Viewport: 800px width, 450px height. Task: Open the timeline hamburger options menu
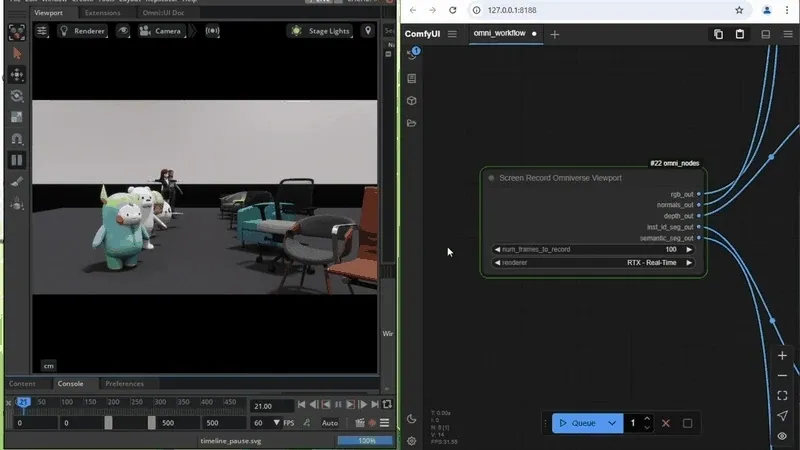[x=385, y=422]
